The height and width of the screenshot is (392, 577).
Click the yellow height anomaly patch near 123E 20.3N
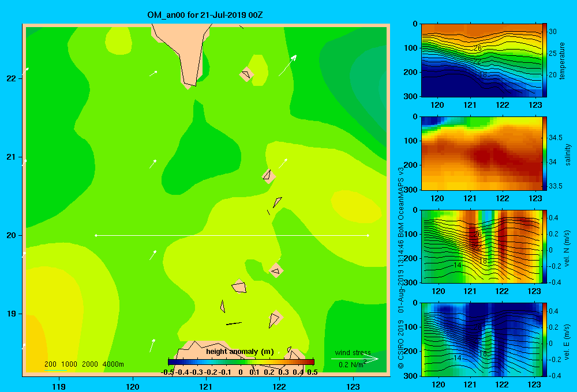pyautogui.click(x=356, y=206)
